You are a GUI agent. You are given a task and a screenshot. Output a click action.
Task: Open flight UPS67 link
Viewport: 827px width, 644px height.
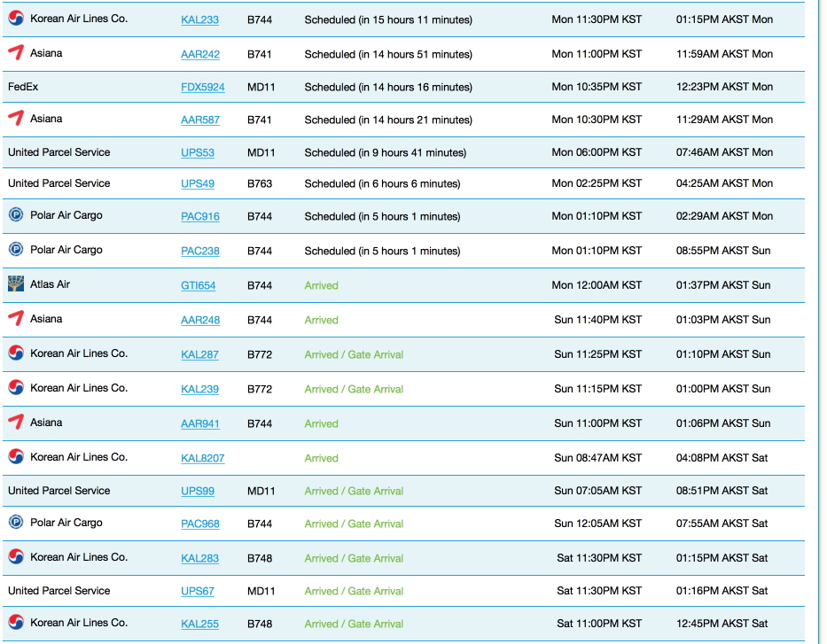click(198, 592)
